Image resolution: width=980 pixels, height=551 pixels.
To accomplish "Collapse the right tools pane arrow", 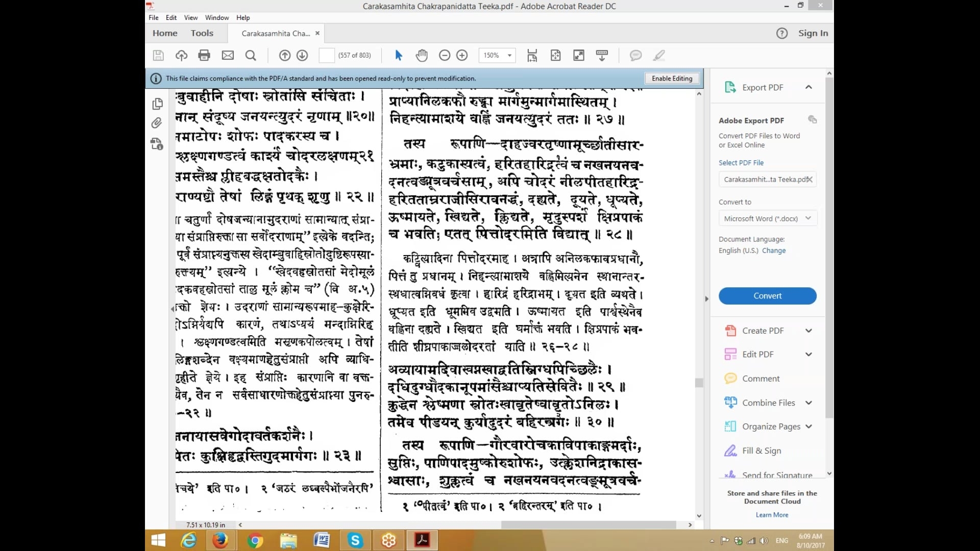I will coord(706,299).
